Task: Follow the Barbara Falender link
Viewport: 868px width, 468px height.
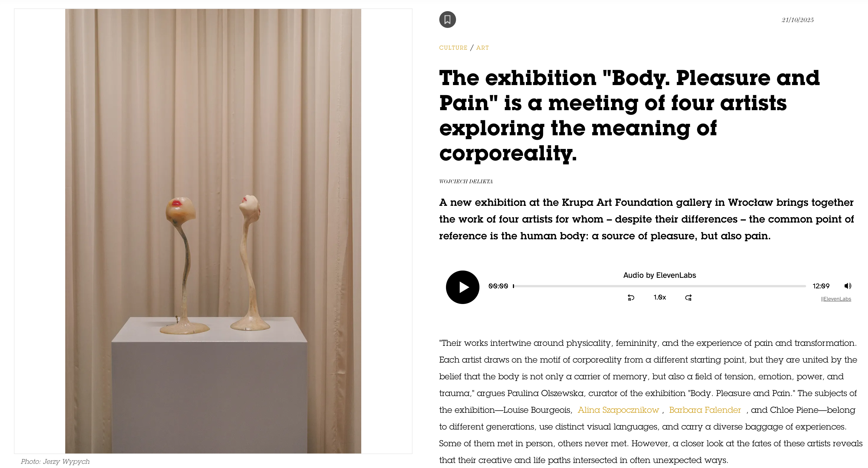Action: 705,410
